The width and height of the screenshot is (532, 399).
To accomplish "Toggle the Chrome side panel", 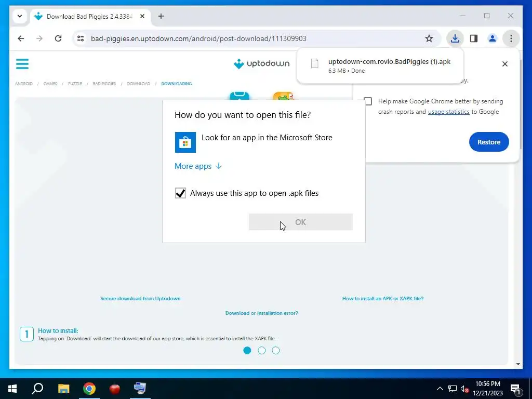I will pos(474,38).
